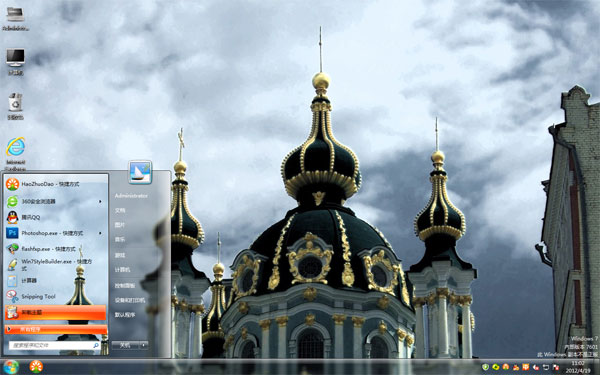Open Computer in Start menu right pane

122,270
